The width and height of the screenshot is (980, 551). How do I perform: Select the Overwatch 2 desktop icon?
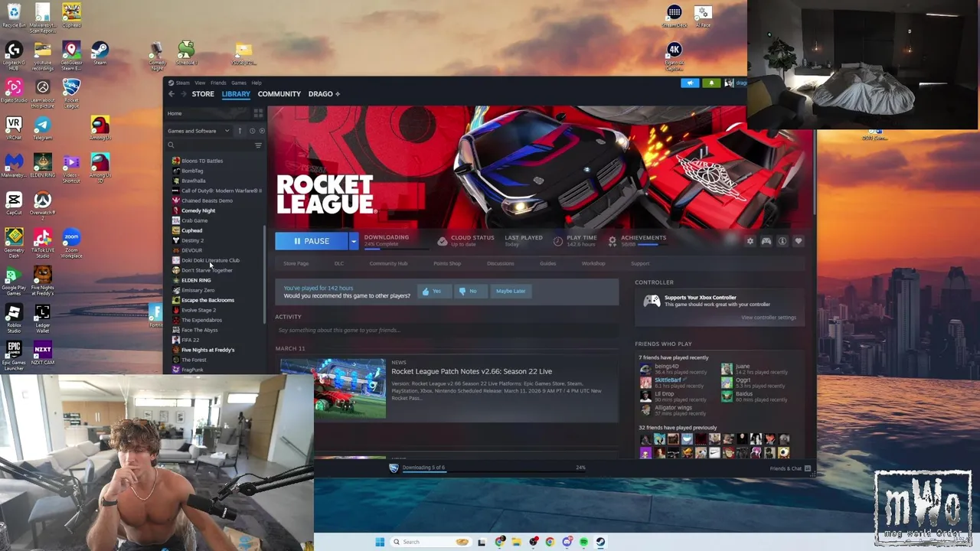coord(42,204)
